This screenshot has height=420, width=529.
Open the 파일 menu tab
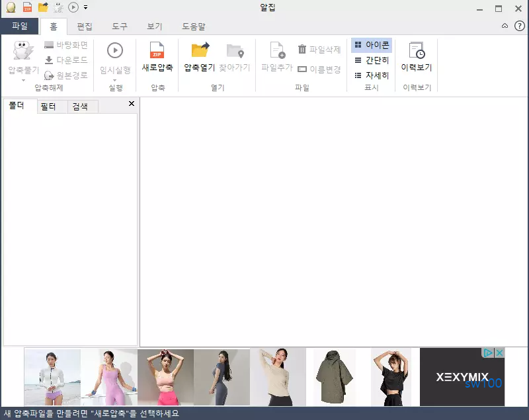pos(19,26)
